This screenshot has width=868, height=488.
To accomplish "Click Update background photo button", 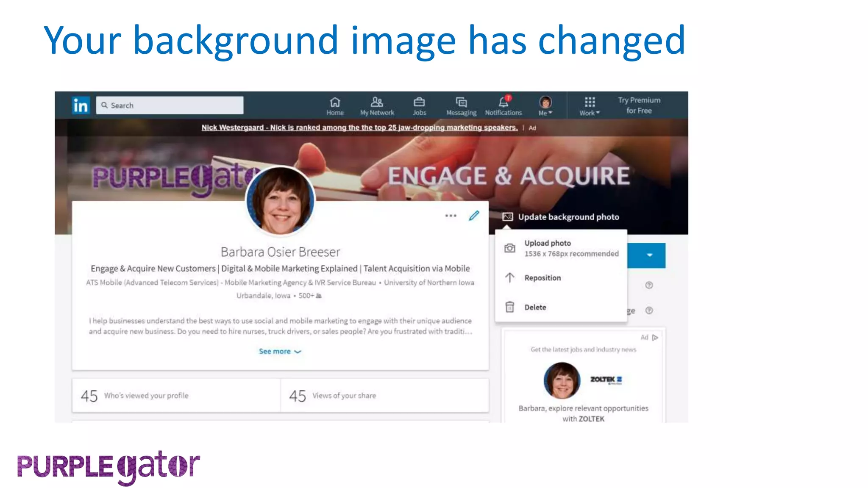I will tap(561, 217).
